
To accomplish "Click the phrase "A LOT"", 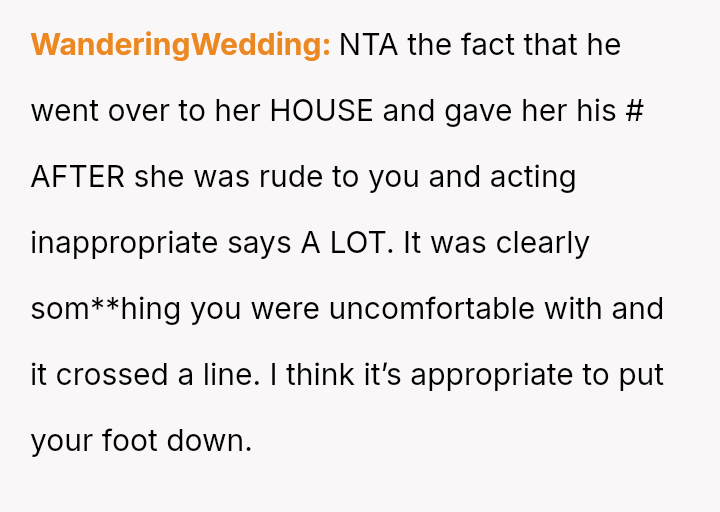I will [343, 243].
